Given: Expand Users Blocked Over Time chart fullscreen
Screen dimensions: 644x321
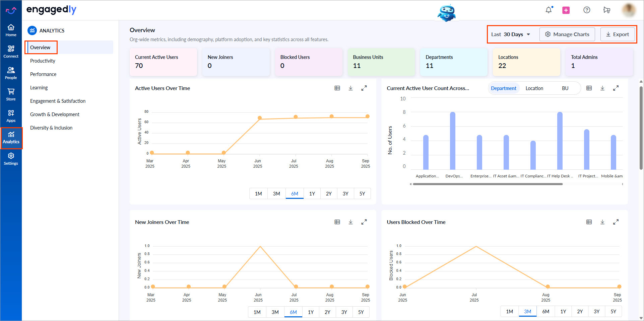Looking at the screenshot, I should (616, 222).
